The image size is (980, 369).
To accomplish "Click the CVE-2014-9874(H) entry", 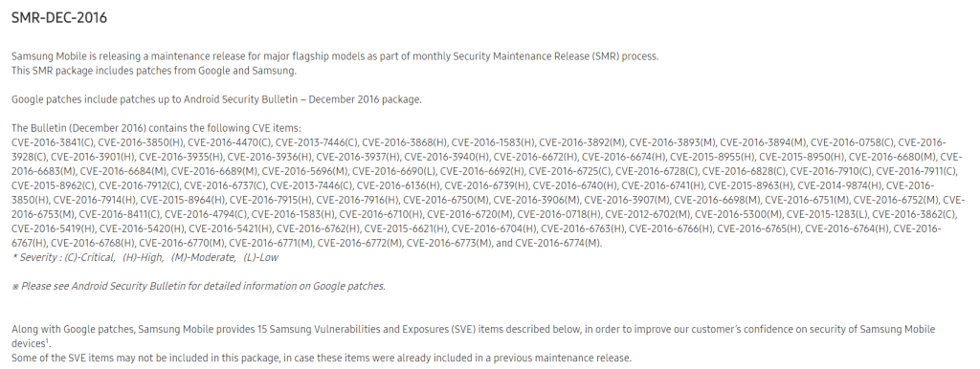I will tap(840, 185).
